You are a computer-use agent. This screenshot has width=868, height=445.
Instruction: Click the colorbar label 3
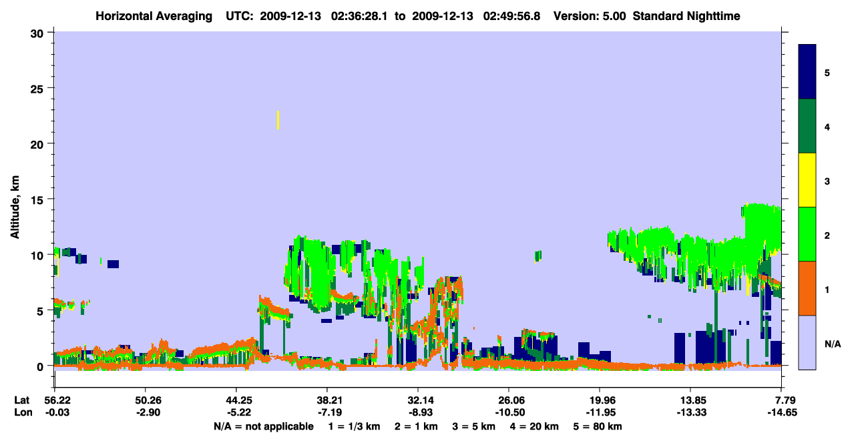click(827, 181)
